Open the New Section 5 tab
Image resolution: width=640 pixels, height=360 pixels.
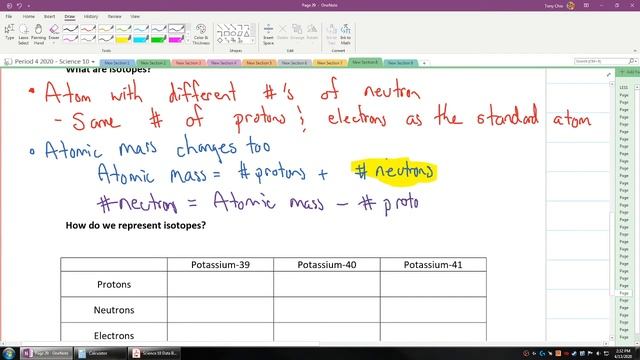click(259, 63)
